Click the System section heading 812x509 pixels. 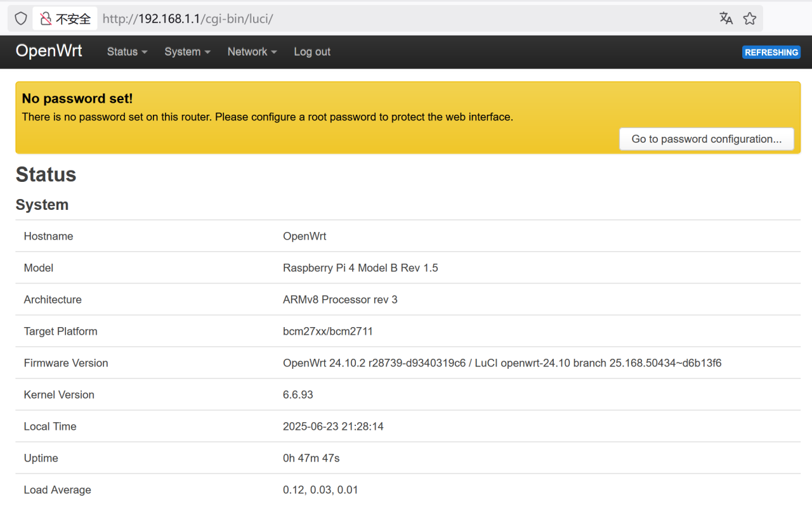tap(42, 205)
